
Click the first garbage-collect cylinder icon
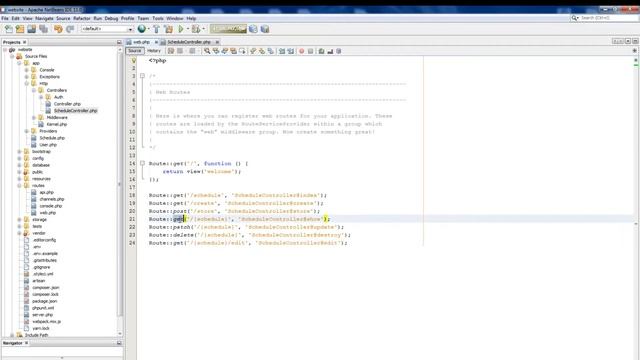tap(253, 29)
